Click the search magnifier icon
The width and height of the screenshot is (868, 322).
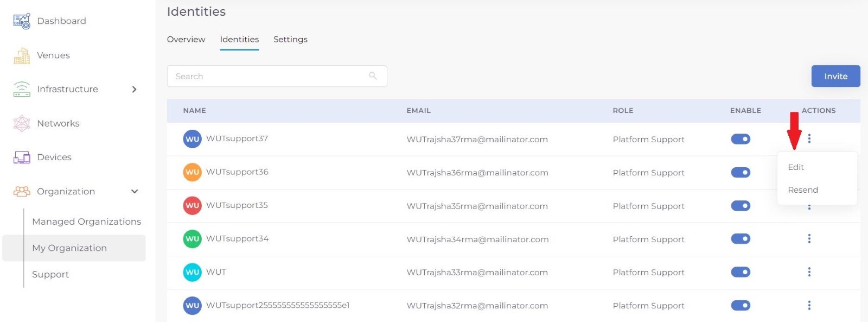pyautogui.click(x=373, y=76)
